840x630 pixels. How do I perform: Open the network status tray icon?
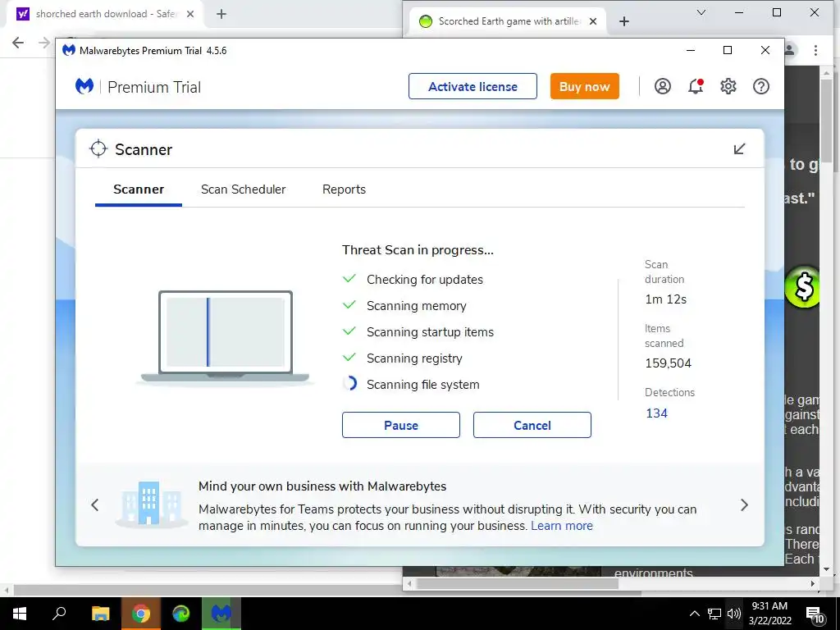(x=714, y=614)
